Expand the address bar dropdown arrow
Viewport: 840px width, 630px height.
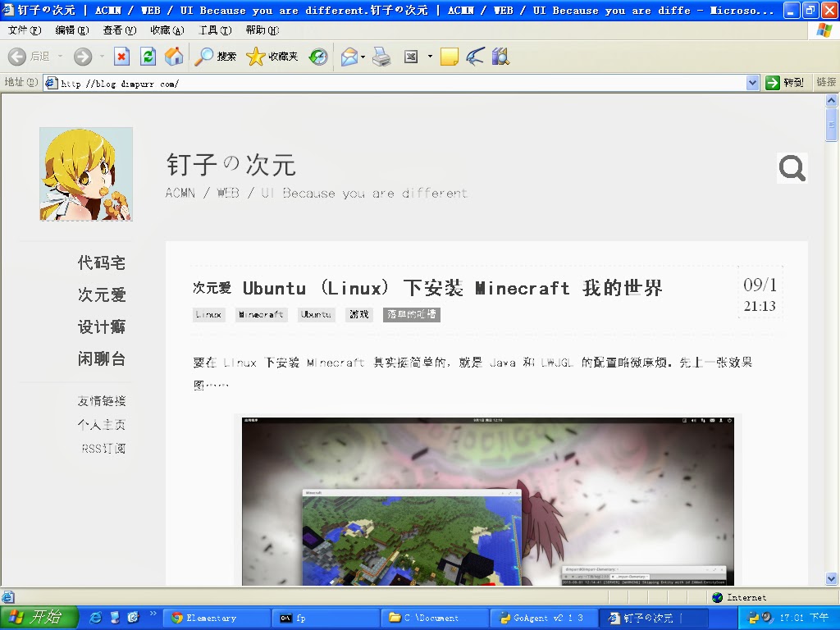tap(753, 83)
